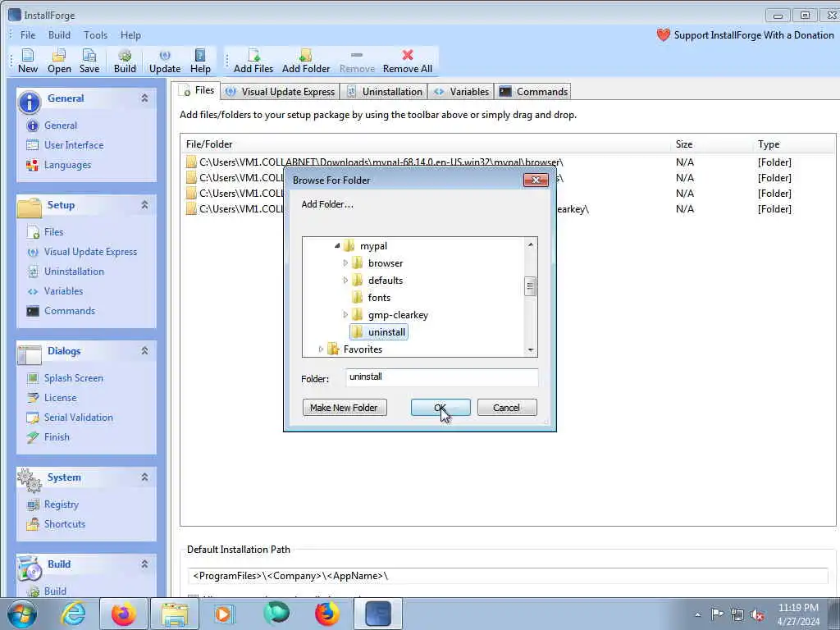840x630 pixels.
Task: Open Variables in the sidebar
Action: pos(63,291)
